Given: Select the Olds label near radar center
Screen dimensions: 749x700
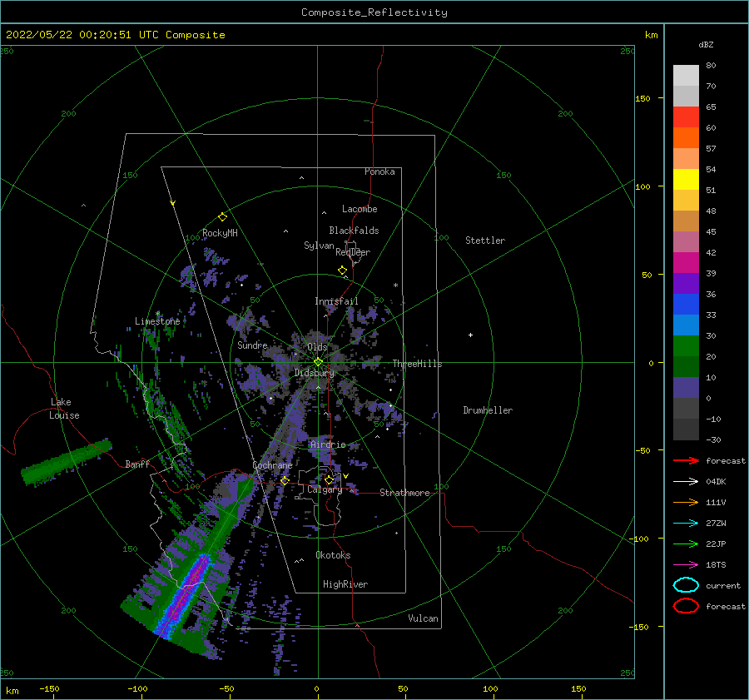Looking at the screenshot, I should 317,347.
